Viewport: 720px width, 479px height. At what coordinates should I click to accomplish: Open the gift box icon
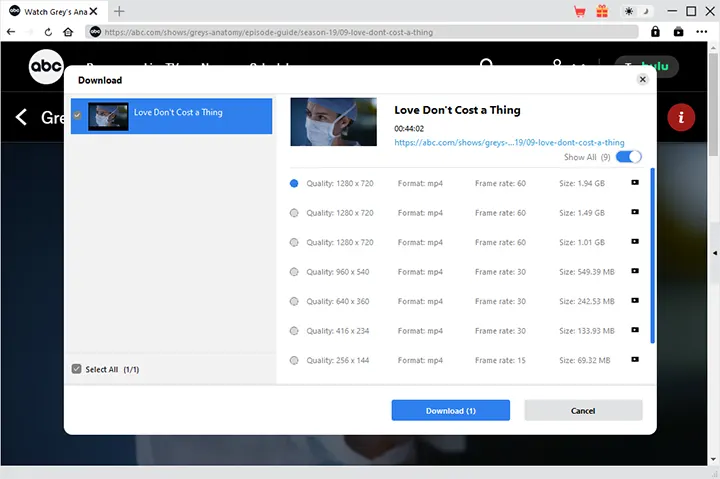[x=602, y=11]
